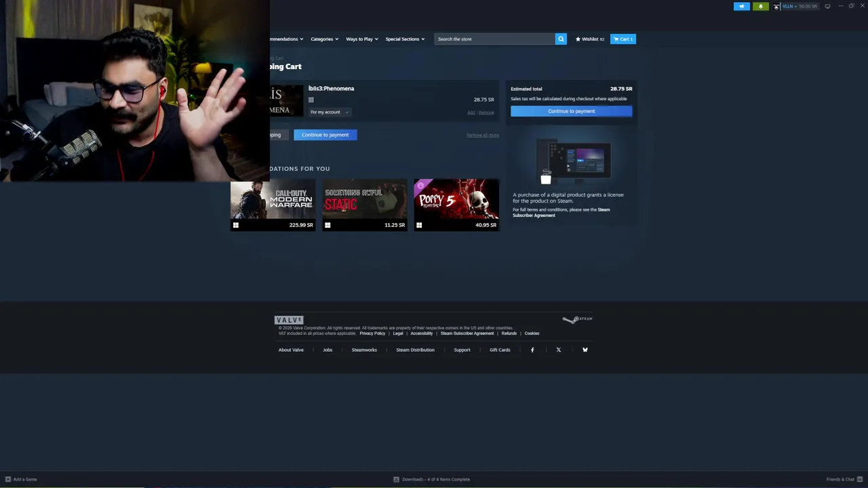Screen dimensions: 868x488
Task: Open the Cart button in header
Action: [x=623, y=39]
